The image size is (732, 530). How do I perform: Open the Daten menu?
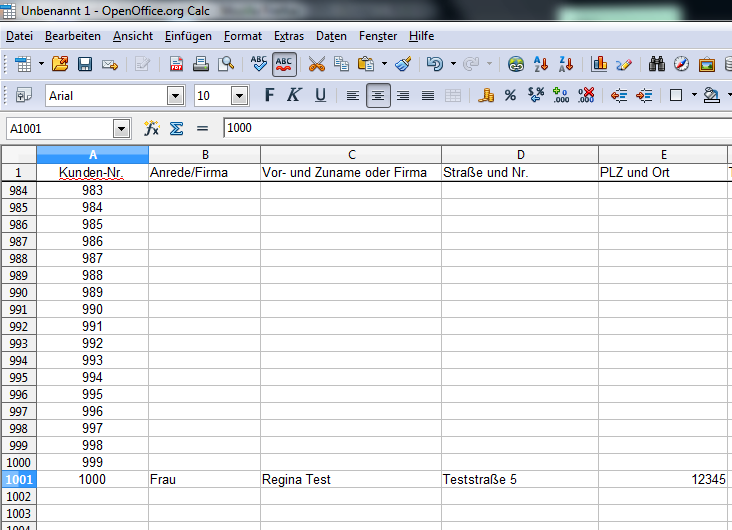click(331, 36)
